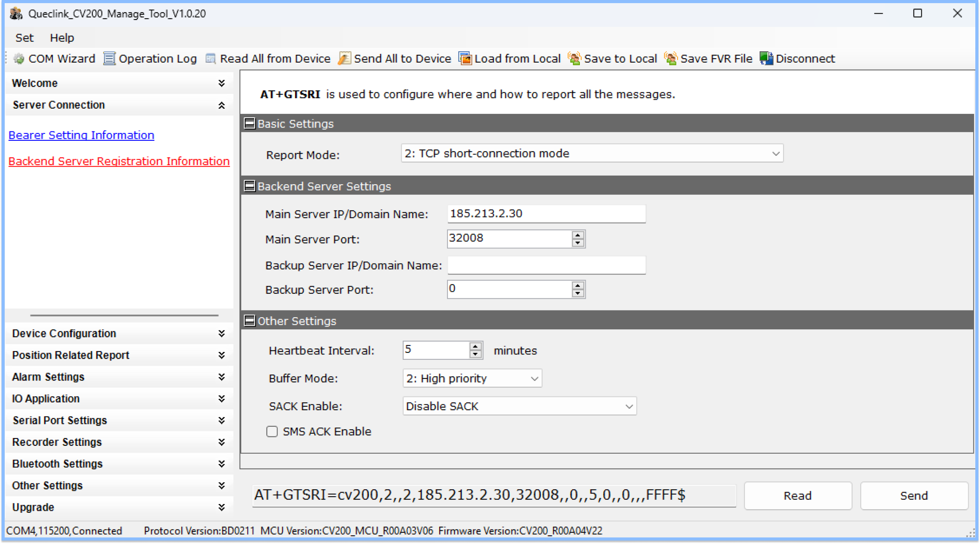Image resolution: width=980 pixels, height=544 pixels.
Task: Click the Protocol Version:BD0211 status text
Action: coord(199,531)
